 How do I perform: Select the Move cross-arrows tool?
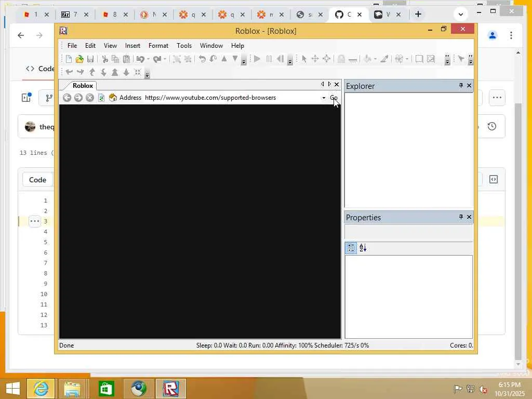(315, 59)
